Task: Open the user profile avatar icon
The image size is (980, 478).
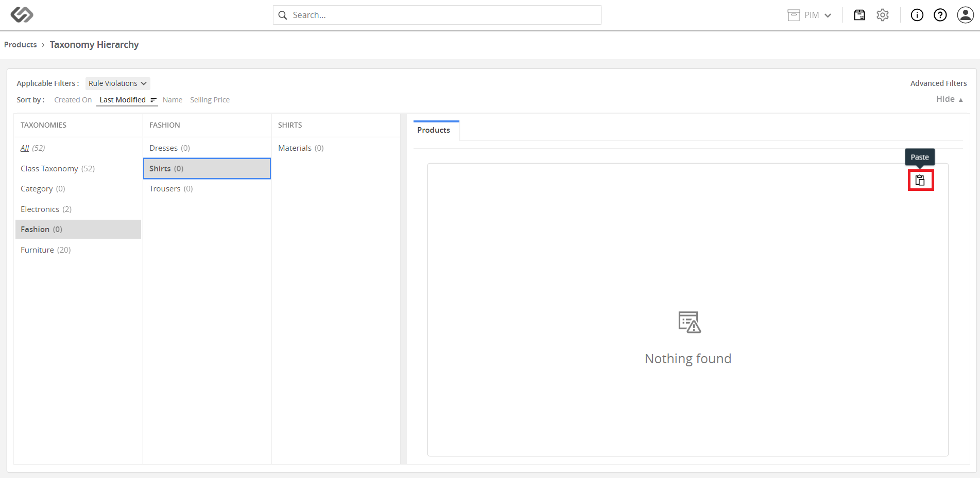Action: pyautogui.click(x=966, y=15)
